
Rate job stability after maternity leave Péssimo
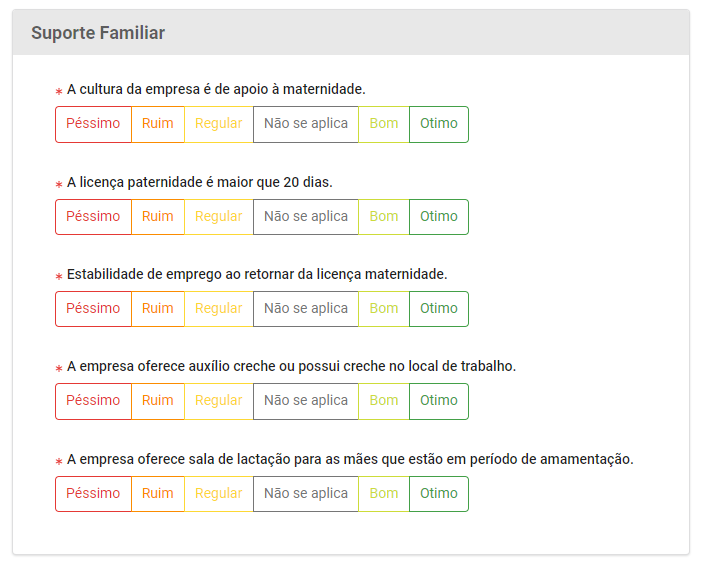[93, 309]
